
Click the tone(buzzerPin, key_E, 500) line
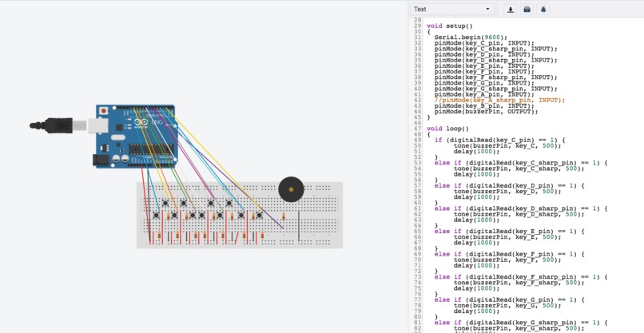coord(507,237)
